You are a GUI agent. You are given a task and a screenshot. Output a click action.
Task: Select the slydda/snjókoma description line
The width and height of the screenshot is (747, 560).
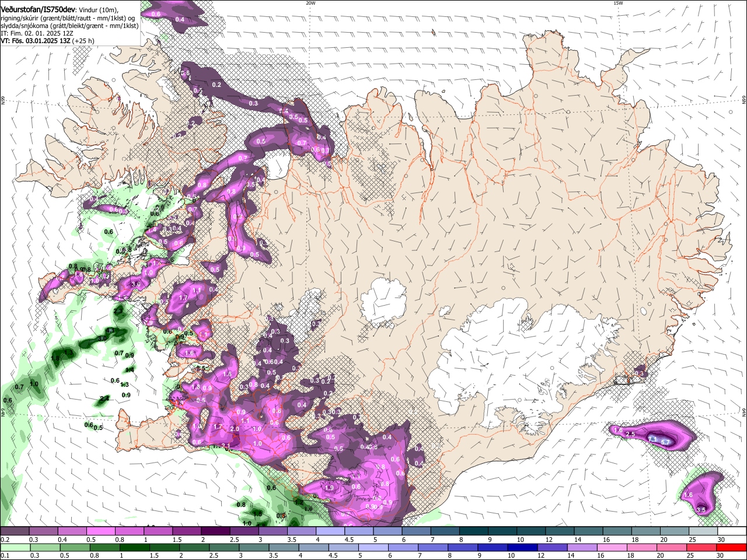[x=69, y=26]
